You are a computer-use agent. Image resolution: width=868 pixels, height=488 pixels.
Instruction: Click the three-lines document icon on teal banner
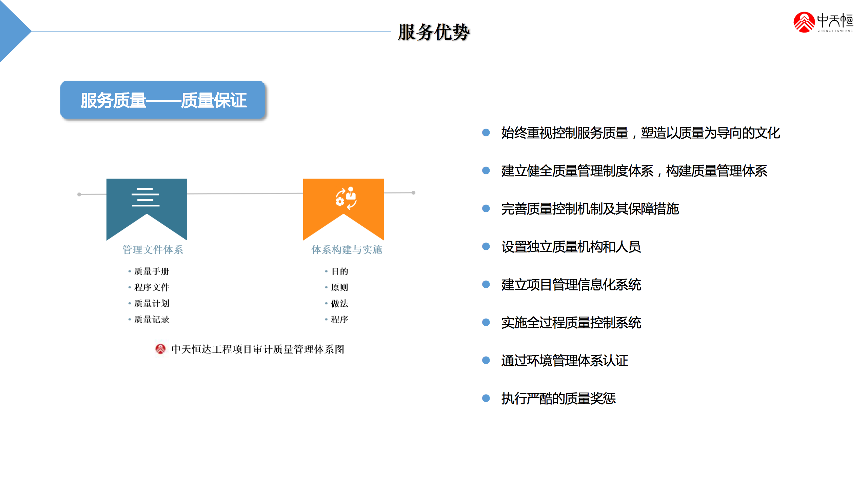click(x=145, y=197)
